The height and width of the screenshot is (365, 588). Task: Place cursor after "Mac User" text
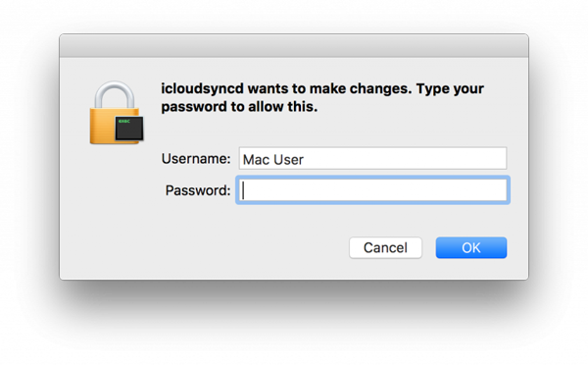click(305, 160)
